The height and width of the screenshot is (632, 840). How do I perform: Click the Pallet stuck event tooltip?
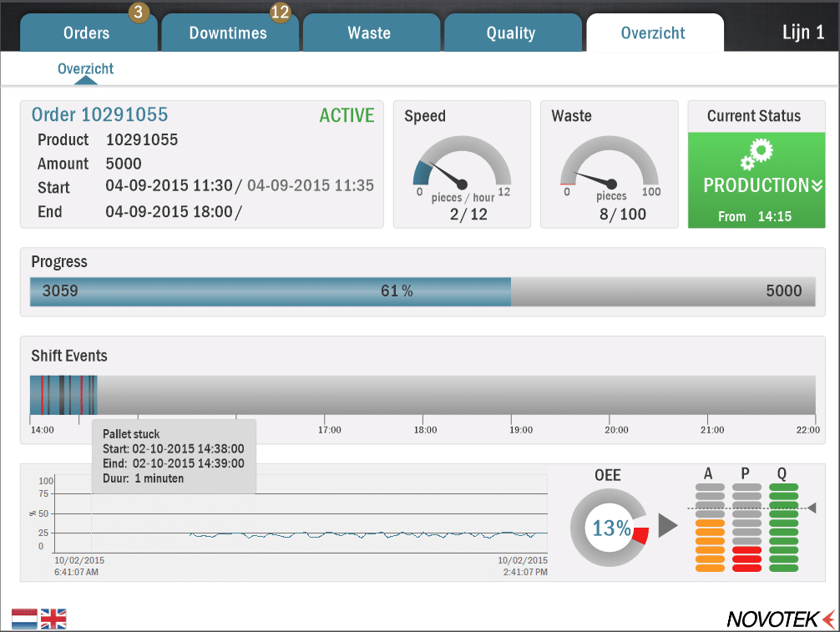pos(174,457)
